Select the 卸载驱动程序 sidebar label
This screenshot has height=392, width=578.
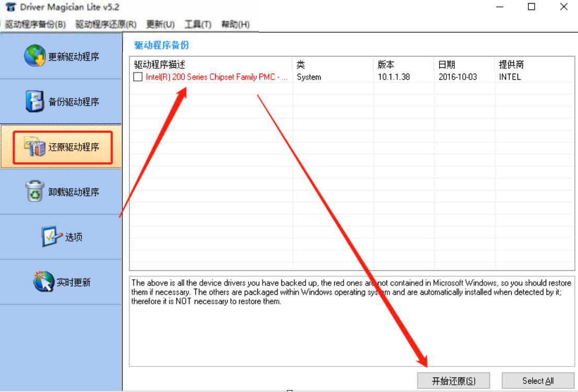74,192
